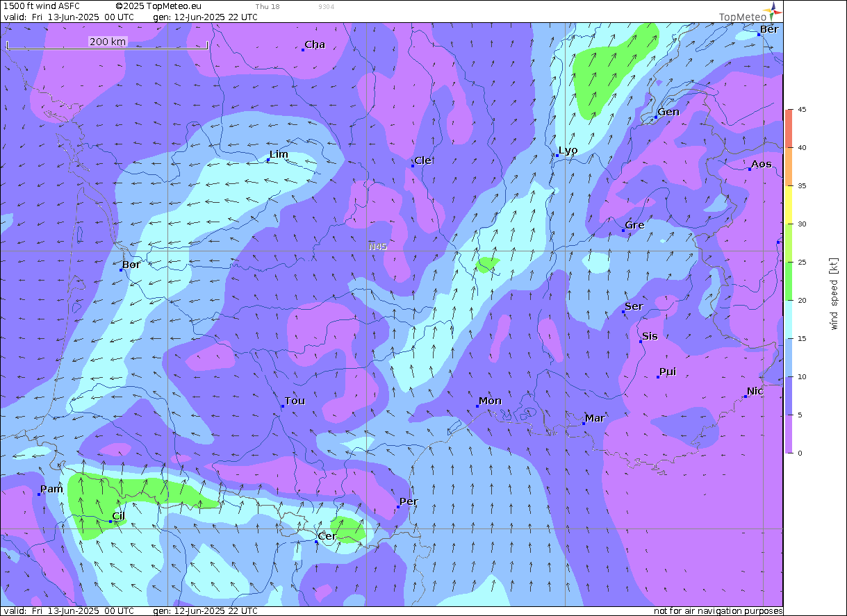Viewport: 847px width, 616px height.
Task: Click the 'Tou' city label
Action: click(295, 401)
